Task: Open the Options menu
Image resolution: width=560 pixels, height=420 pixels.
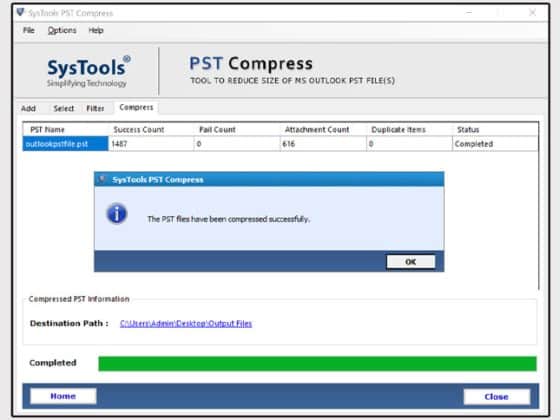Action: (62, 30)
